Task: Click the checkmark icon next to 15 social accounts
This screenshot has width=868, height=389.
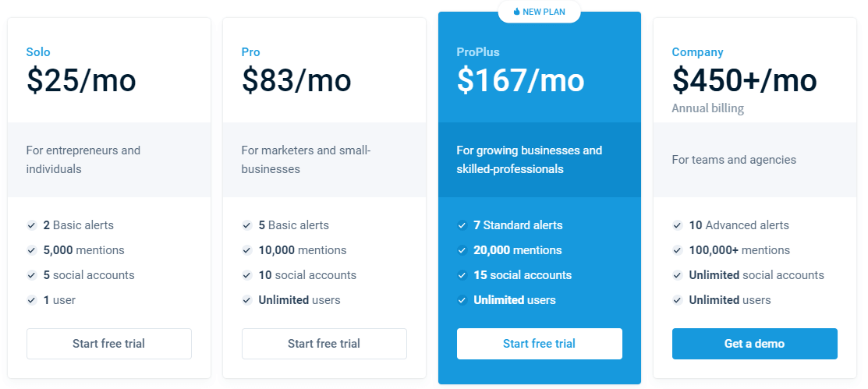Action: coord(462,275)
